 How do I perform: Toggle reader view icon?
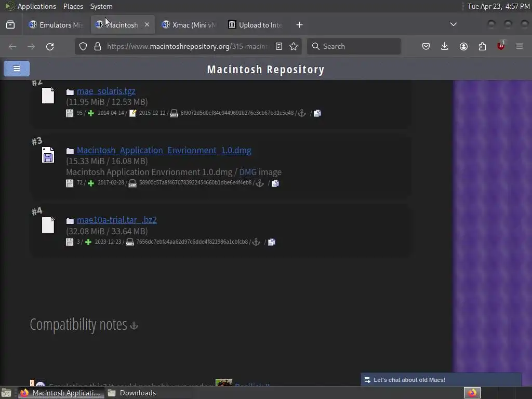click(279, 46)
